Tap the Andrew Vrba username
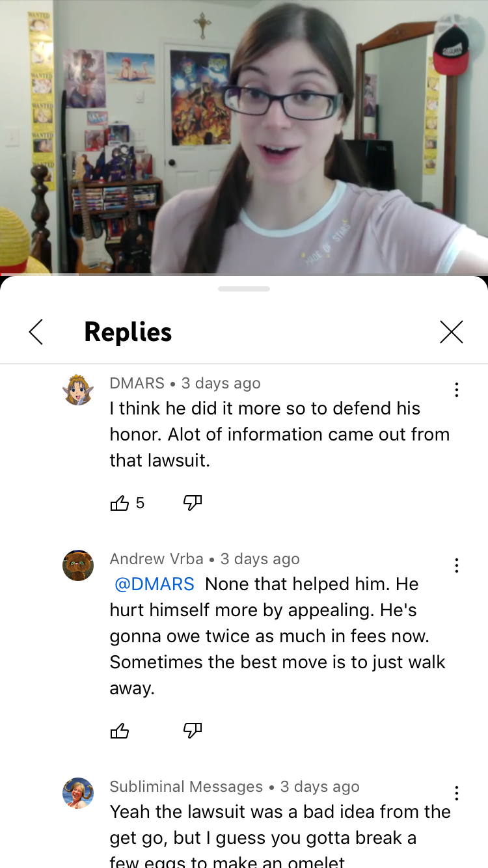 (156, 559)
